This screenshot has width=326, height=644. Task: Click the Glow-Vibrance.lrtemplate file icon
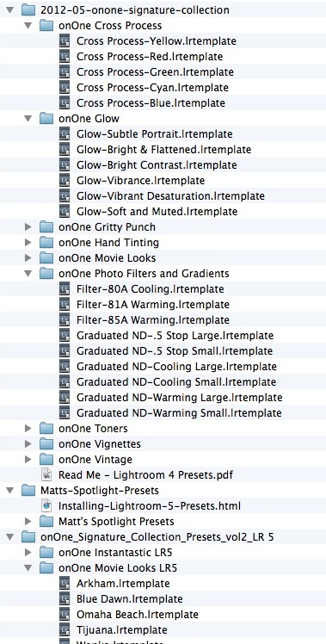[65, 180]
